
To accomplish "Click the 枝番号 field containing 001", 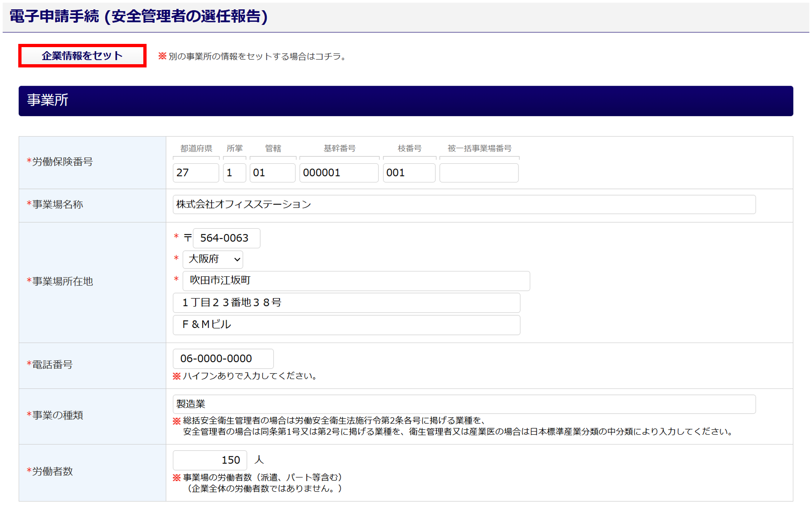I will tap(409, 173).
